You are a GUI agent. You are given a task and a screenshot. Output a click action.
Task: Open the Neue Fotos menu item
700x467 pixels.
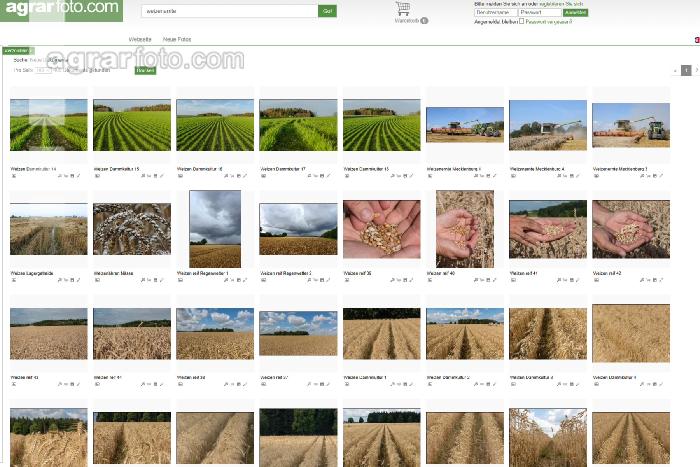pyautogui.click(x=177, y=39)
